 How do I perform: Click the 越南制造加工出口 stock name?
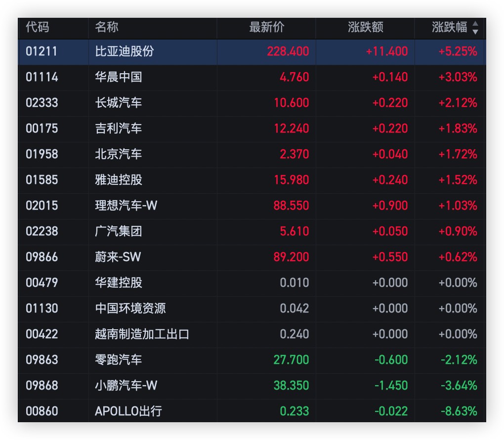coord(142,334)
